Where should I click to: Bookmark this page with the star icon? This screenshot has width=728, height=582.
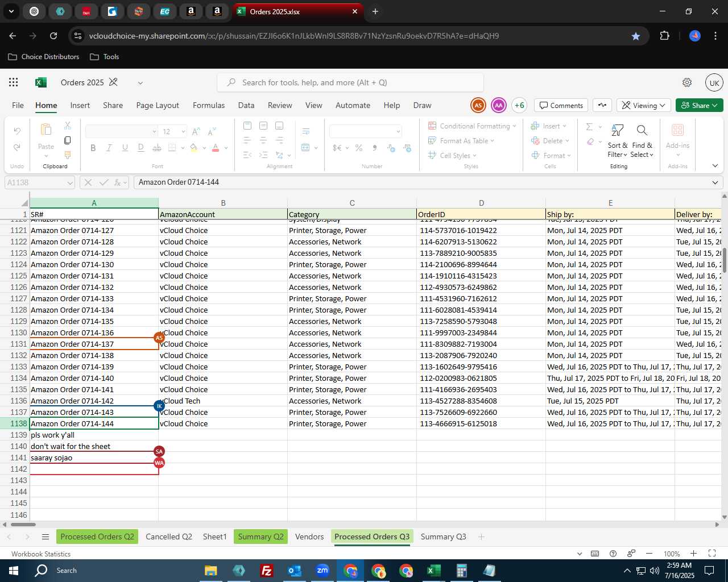(636, 36)
